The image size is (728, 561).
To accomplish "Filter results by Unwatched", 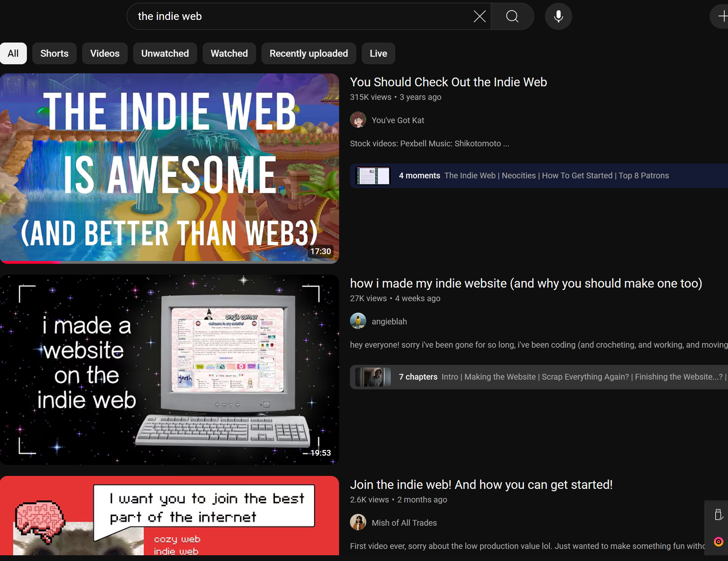I will click(165, 53).
